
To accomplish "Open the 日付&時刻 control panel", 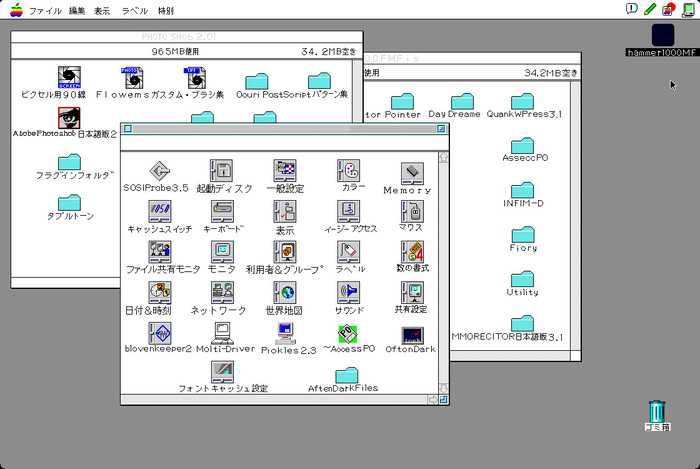I will coord(159,292).
